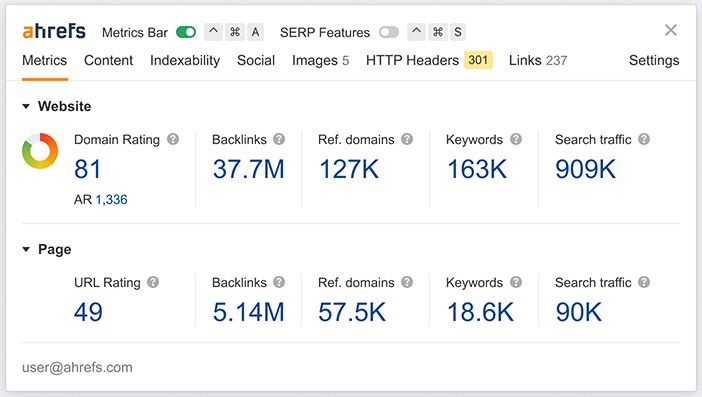This screenshot has height=397, width=702.
Task: Open URL Rating value 49
Action: point(88,312)
